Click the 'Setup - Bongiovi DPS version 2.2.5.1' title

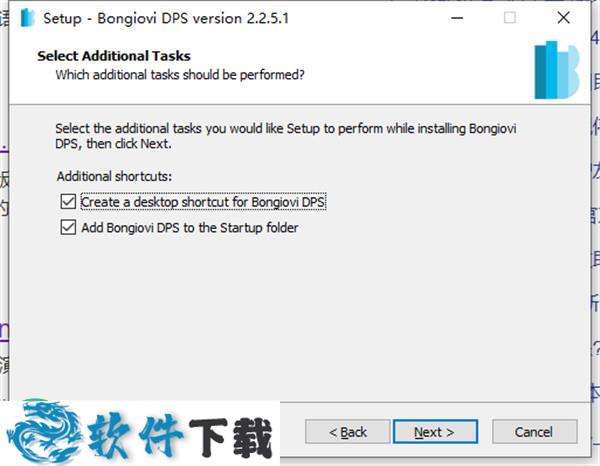pyautogui.click(x=166, y=18)
